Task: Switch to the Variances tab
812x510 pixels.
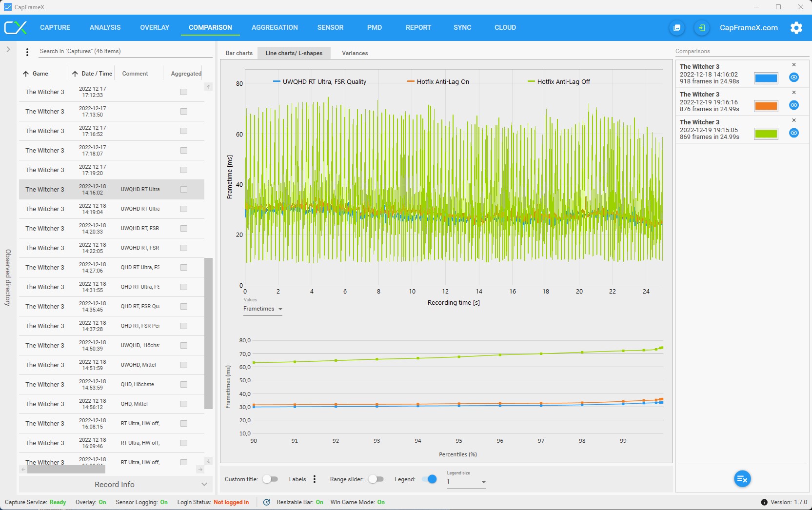Action: 355,53
